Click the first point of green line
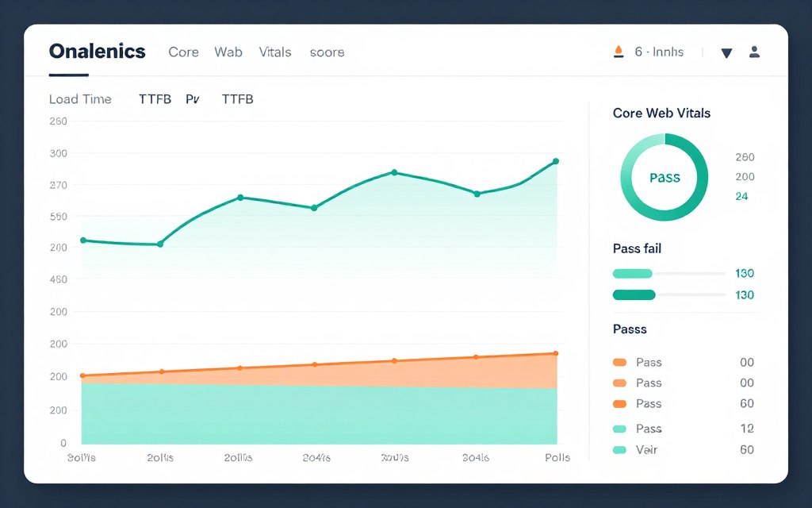 83,241
